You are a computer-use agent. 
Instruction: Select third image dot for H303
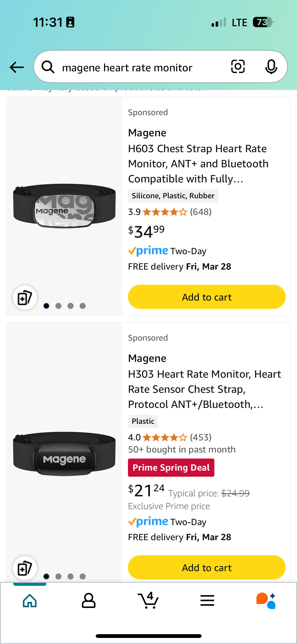point(71,576)
